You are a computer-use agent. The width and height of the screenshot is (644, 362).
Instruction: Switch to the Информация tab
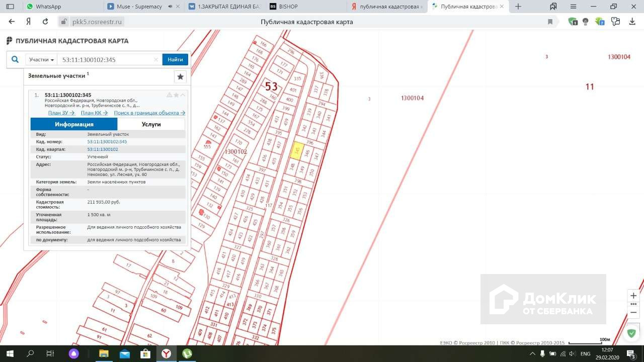pyautogui.click(x=74, y=124)
